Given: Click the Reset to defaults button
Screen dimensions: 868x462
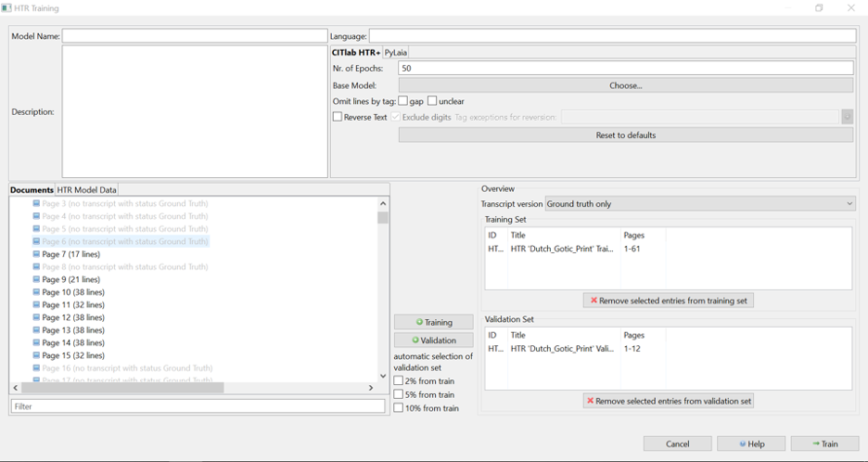Looking at the screenshot, I should point(625,135).
